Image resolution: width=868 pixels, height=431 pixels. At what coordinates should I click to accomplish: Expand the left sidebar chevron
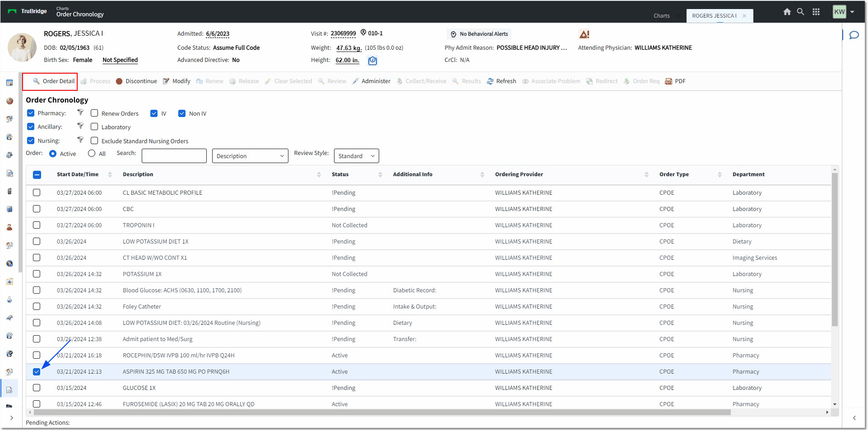pyautogui.click(x=11, y=418)
